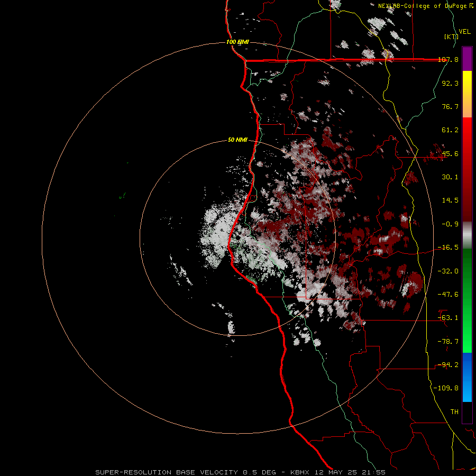Click the -94.2 velocity scale value
476x476 pixels.
click(448, 365)
